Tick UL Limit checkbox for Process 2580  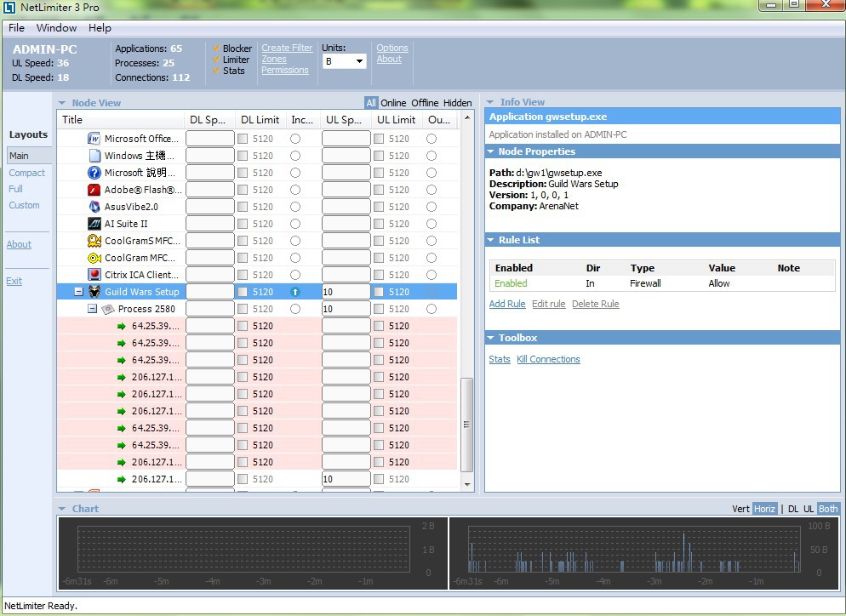(379, 309)
